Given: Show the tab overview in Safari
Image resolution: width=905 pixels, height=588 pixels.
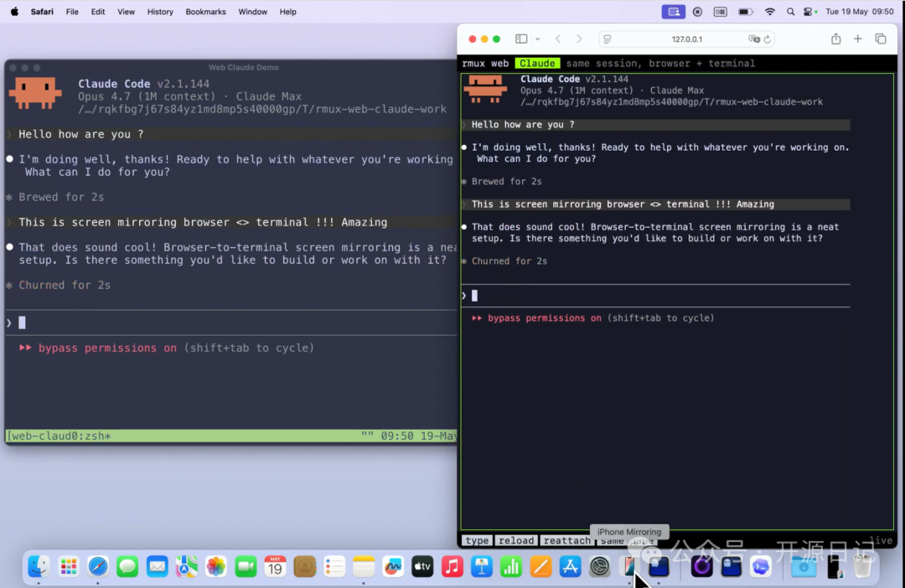Looking at the screenshot, I should [x=880, y=39].
